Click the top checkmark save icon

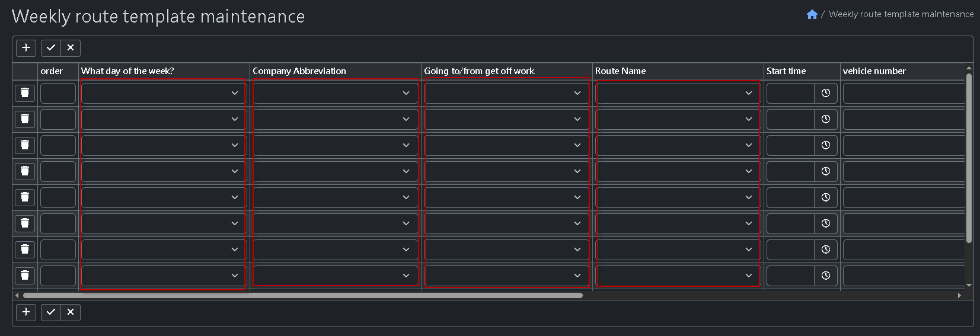coord(51,48)
